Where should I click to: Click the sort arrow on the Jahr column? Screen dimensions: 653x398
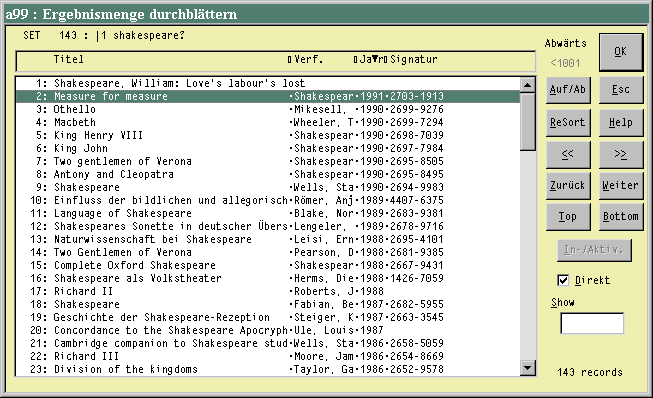click(375, 59)
